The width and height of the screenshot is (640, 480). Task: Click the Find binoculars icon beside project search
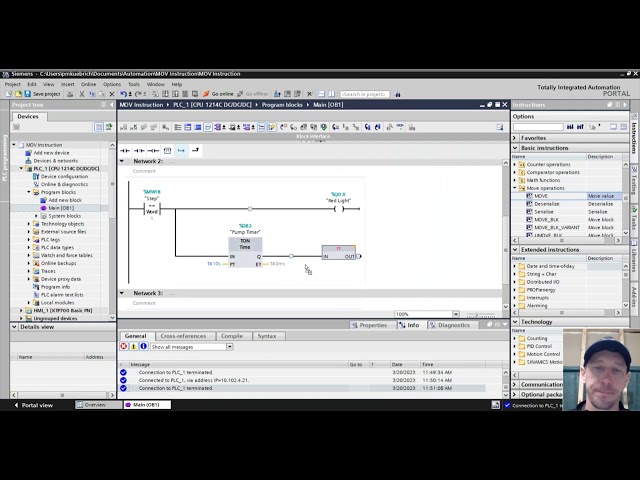point(398,94)
